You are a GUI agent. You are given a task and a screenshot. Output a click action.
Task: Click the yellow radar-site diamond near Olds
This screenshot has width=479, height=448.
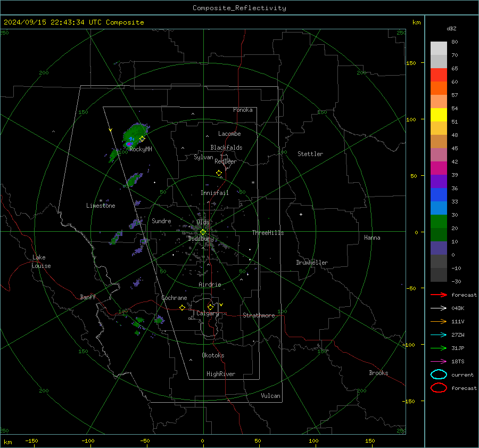(203, 232)
